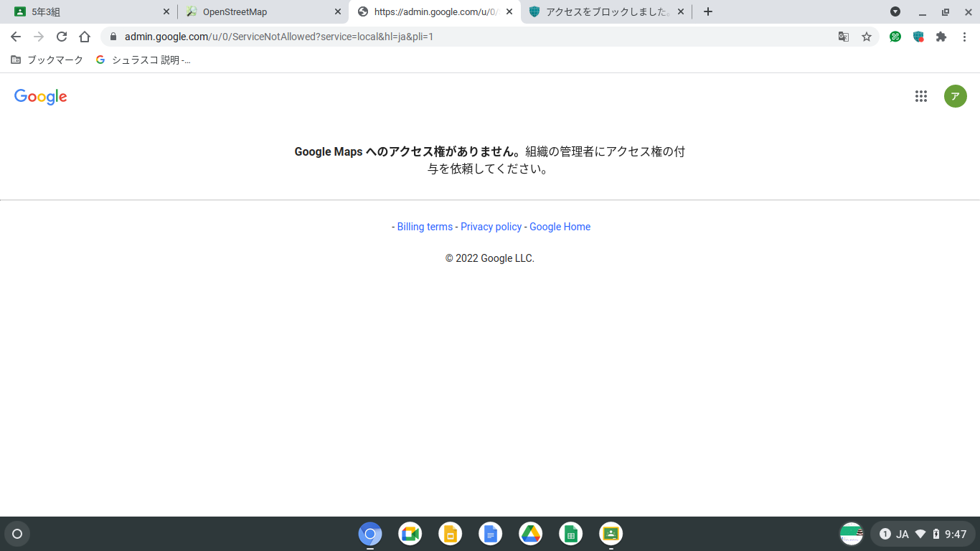Toggle the bookmark star in the address bar
Screen dimensions: 980x551
coord(867,36)
